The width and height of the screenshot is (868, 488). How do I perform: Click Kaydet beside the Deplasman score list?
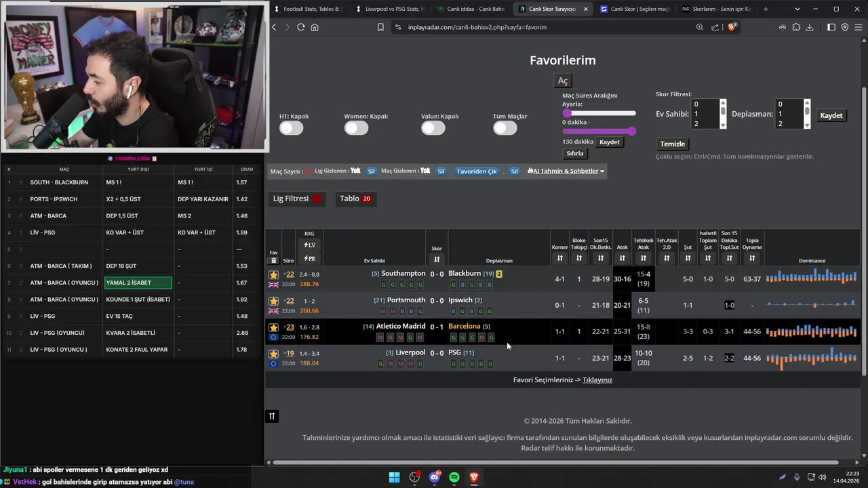click(831, 115)
